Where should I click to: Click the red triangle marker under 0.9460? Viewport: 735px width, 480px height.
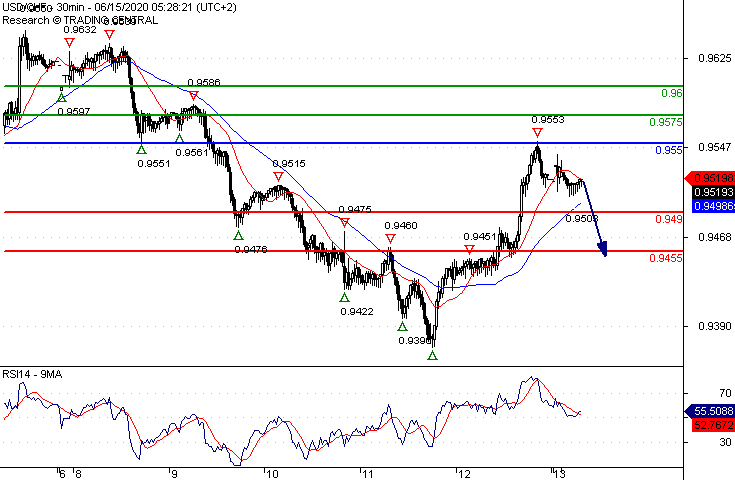pos(390,239)
